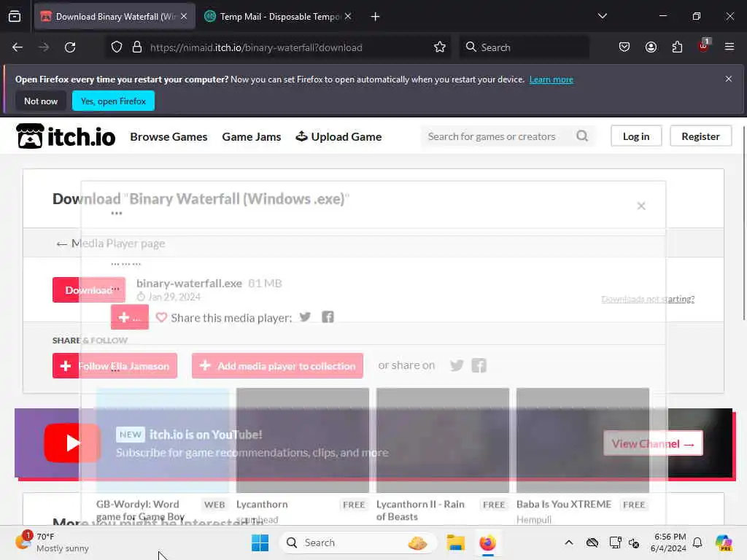Screen dimensions: 747x560
Task: Click Facebook icon beside or share on
Action: click(479, 365)
